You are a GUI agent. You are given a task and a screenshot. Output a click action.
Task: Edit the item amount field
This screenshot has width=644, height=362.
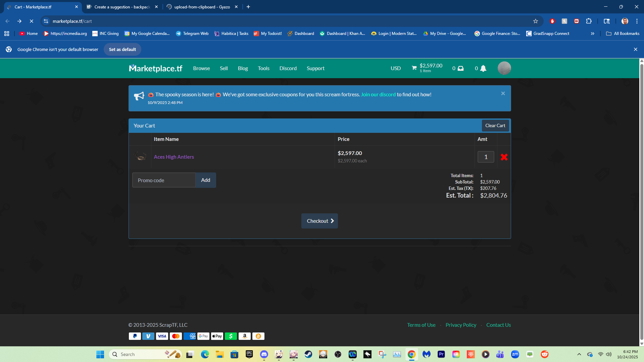pyautogui.click(x=486, y=157)
